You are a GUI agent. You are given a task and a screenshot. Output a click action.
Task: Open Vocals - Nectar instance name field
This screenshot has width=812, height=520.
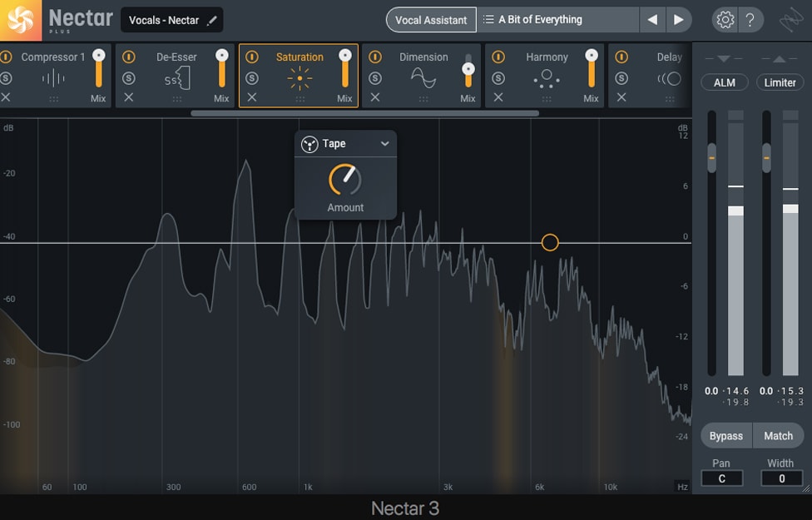click(x=172, y=20)
